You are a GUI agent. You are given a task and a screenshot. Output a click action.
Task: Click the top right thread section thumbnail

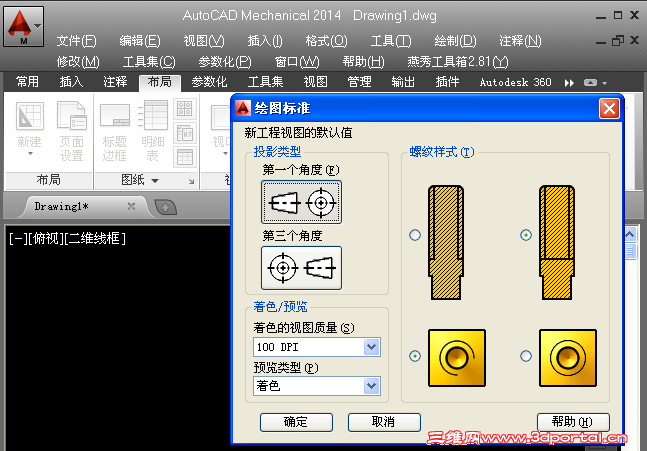[x=557, y=243]
